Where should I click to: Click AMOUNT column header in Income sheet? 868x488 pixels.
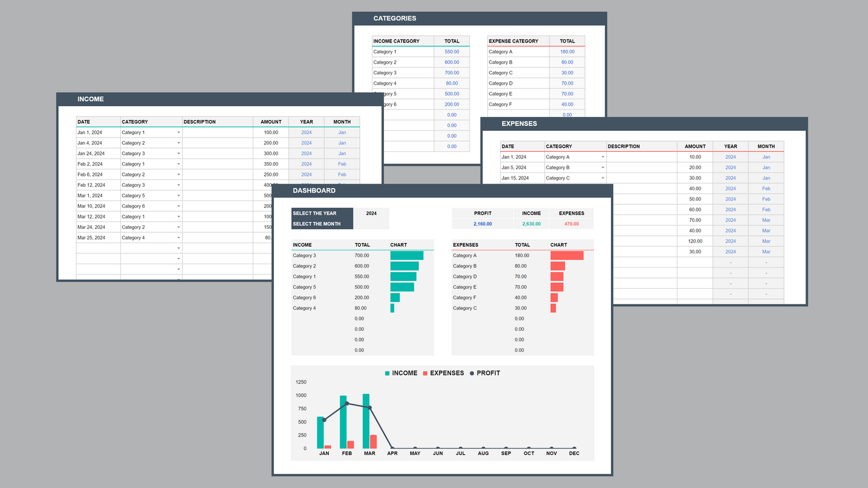click(x=271, y=122)
